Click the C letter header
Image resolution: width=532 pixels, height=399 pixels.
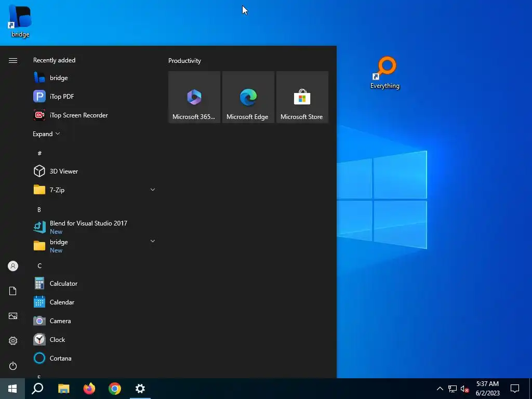click(x=39, y=265)
